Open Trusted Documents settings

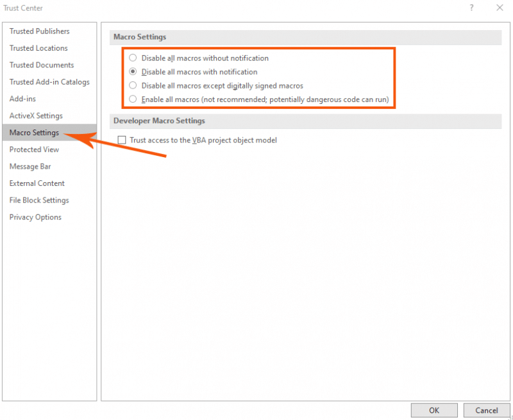[40, 65]
